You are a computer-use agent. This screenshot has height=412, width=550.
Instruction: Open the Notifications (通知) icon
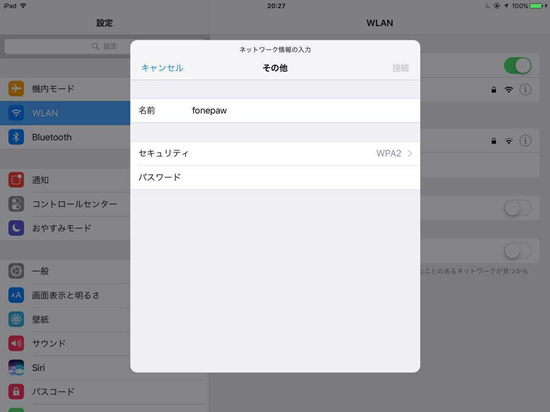coord(16,180)
